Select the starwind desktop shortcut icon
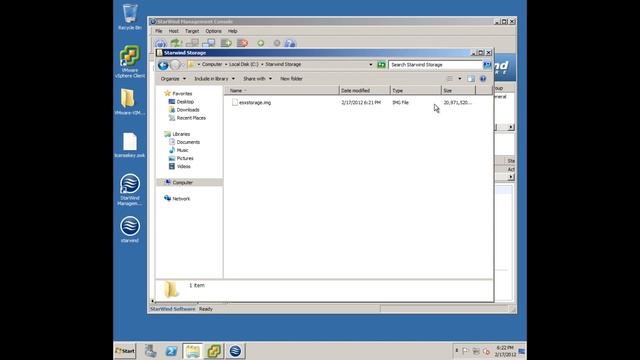 [130, 230]
